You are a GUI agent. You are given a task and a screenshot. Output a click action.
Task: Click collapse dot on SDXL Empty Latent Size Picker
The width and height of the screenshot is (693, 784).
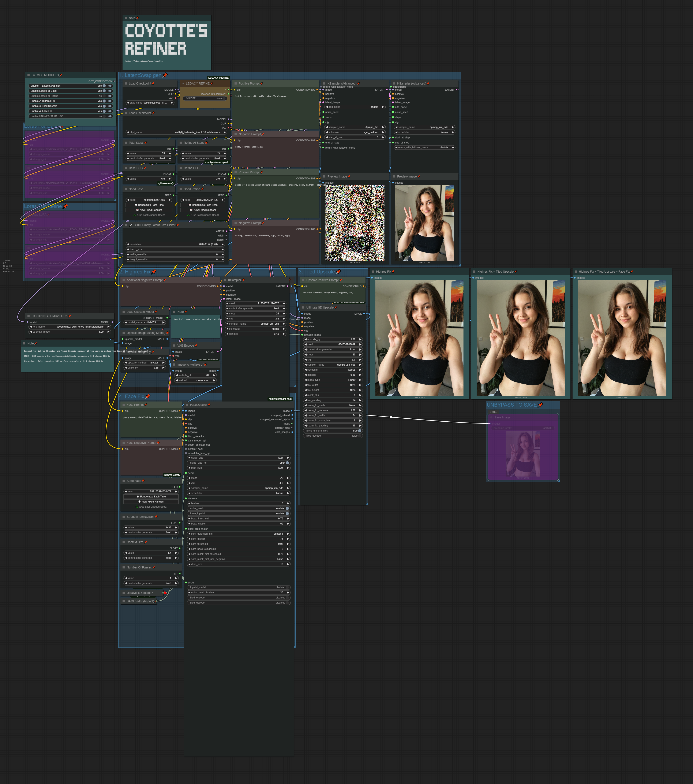[x=126, y=225]
